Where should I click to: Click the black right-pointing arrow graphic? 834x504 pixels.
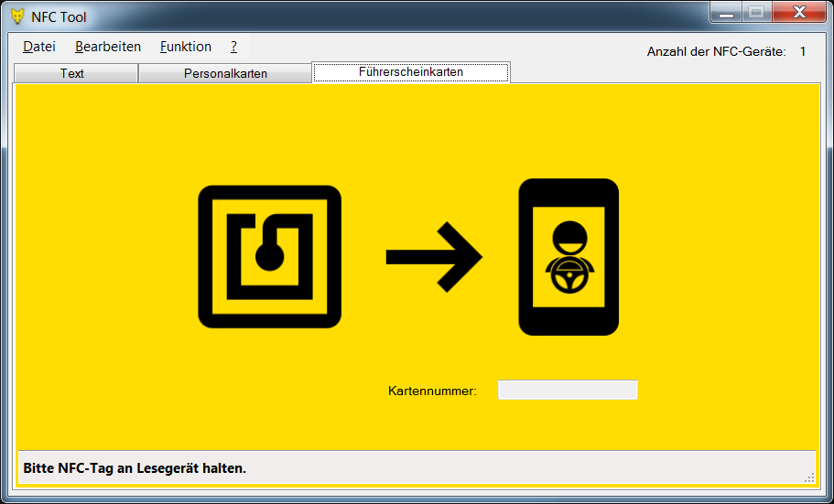[433, 257]
